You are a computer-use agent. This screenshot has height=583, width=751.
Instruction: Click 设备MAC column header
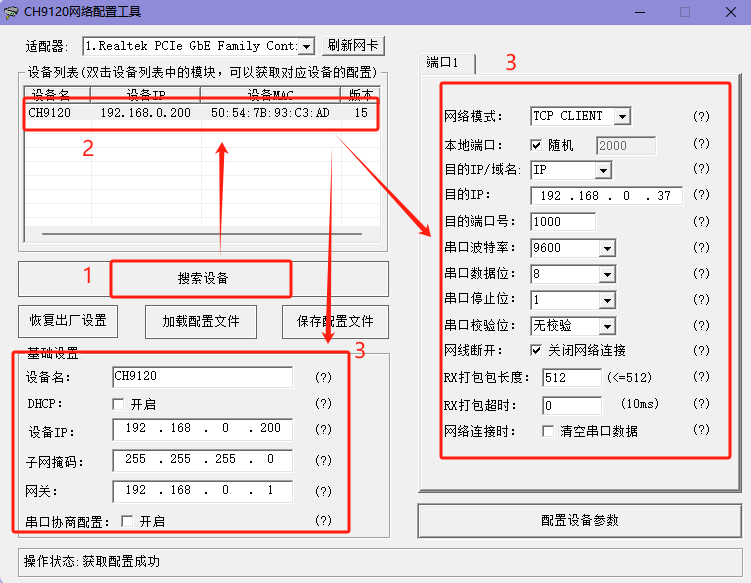click(x=270, y=94)
